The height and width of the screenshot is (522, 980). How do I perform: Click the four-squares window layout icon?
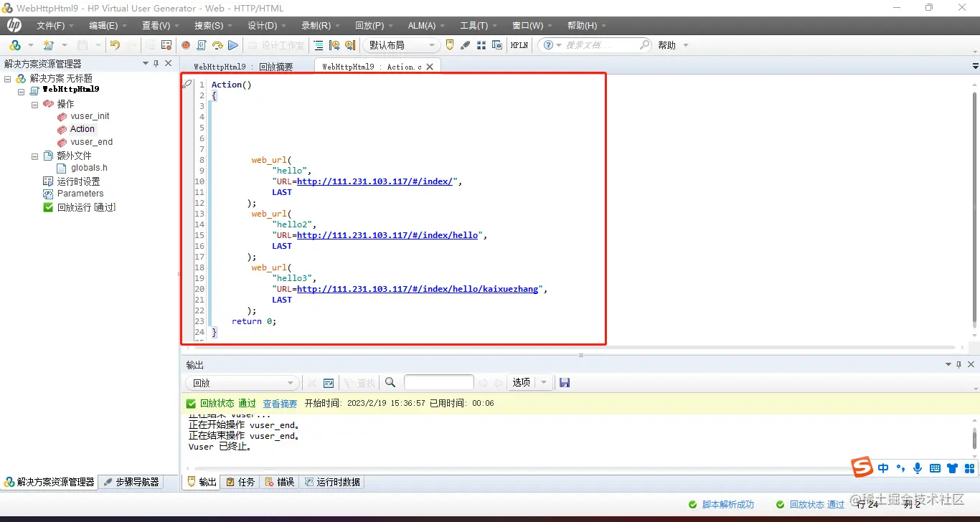(481, 44)
